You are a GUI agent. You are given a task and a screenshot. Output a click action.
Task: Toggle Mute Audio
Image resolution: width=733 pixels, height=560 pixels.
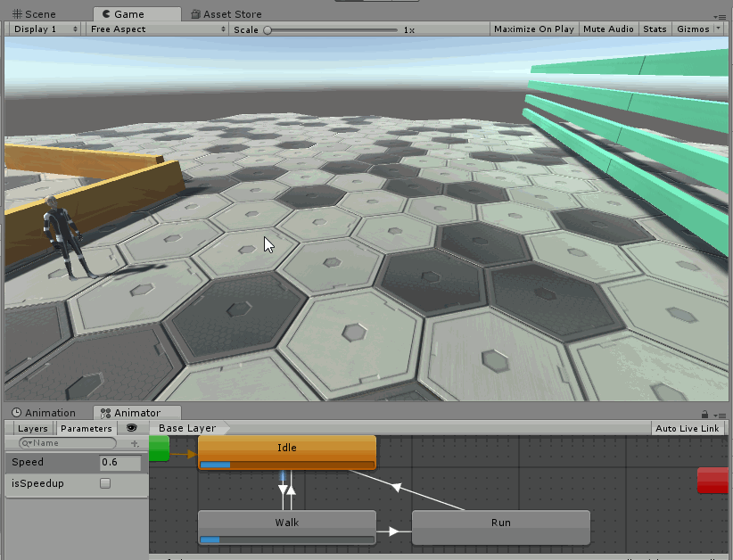coord(608,28)
